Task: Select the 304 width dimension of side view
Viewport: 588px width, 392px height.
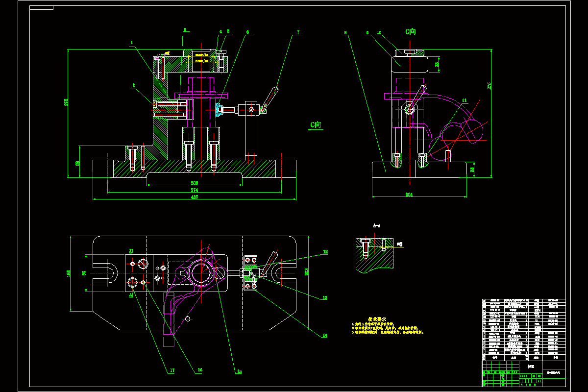Action: 409,195
